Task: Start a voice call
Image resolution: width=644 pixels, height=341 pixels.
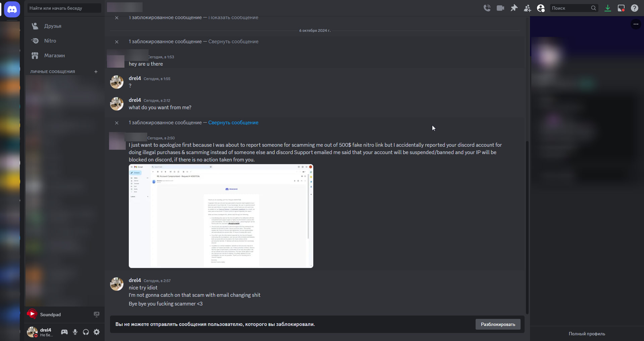Action: click(x=487, y=8)
